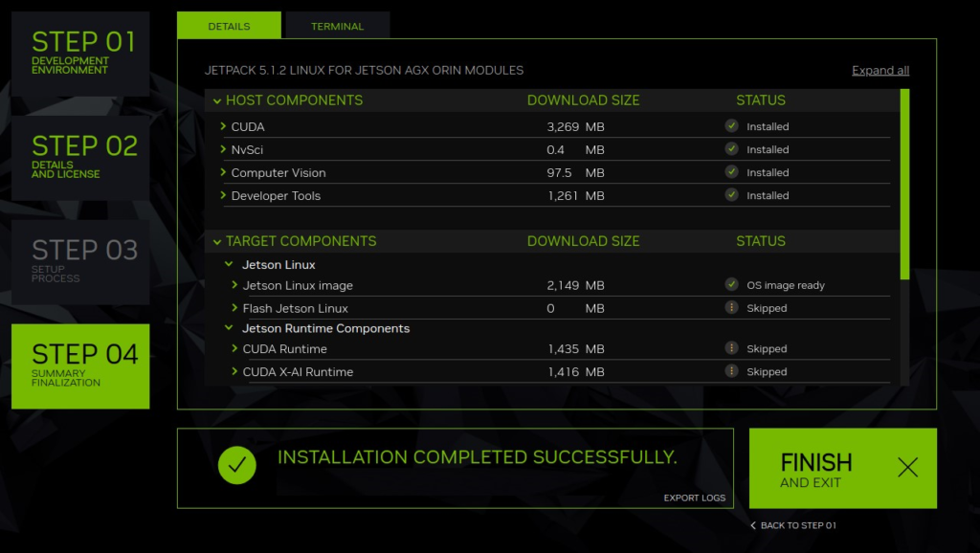Click the Jetson Linux image size 2,149 MB
Image resolution: width=980 pixels, height=553 pixels.
click(x=575, y=285)
